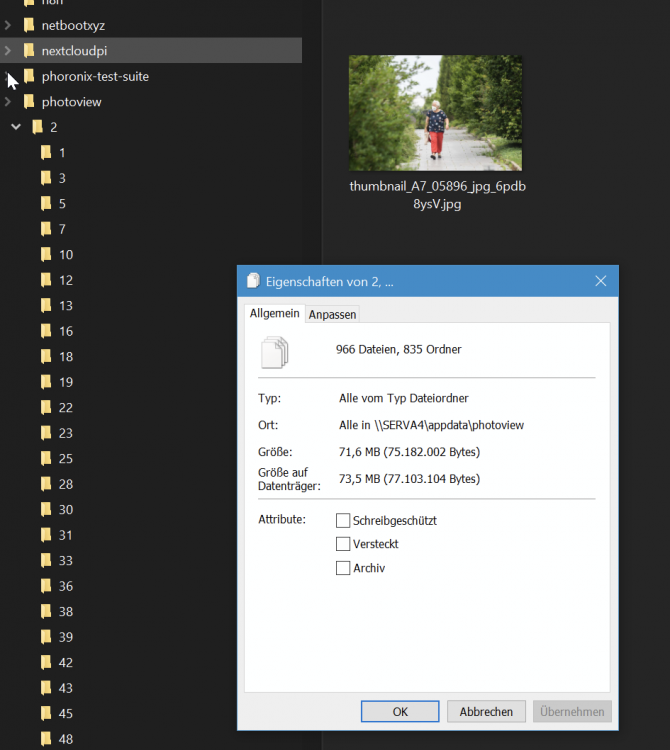Screen dimensions: 670x750
Task: Click folder icon of subfolder 25
Action: coord(46,458)
